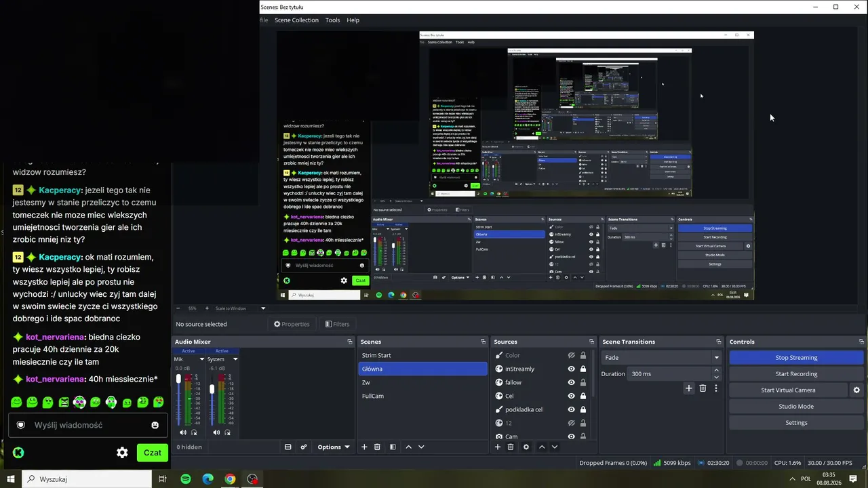Open Microsoft Edge from the taskbar
This screenshot has width=868, height=488.
pos(208,479)
